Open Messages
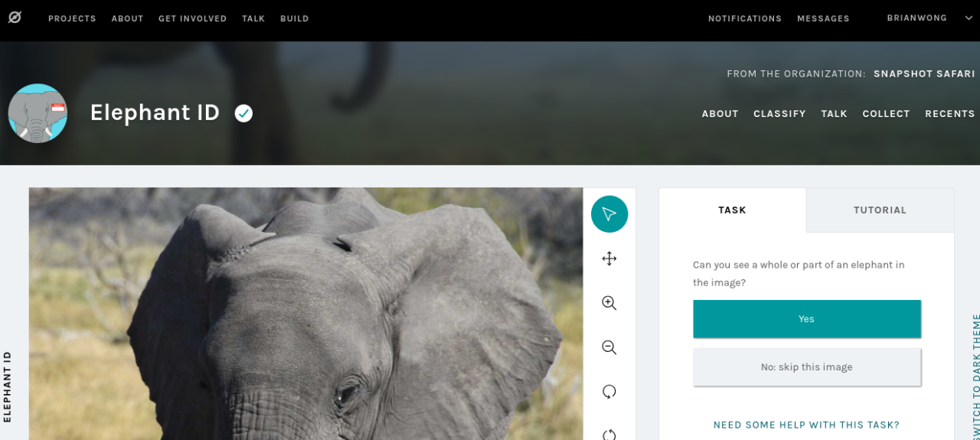The image size is (980, 440). pyautogui.click(x=823, y=18)
